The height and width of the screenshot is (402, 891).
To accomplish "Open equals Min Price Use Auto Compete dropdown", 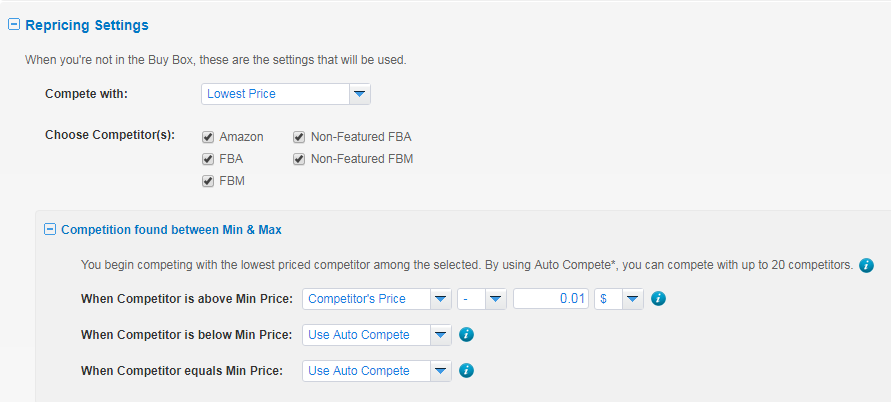I will click(377, 371).
